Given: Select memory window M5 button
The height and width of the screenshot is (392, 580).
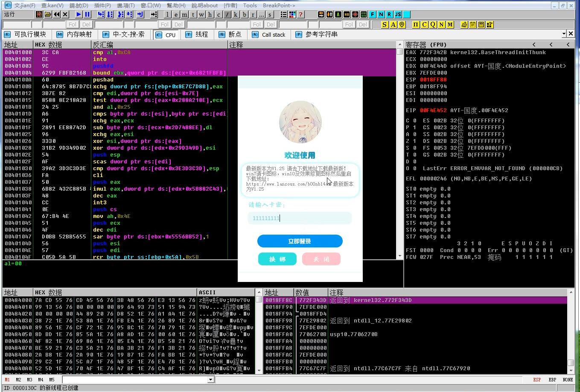Looking at the screenshot, I should tap(52, 380).
